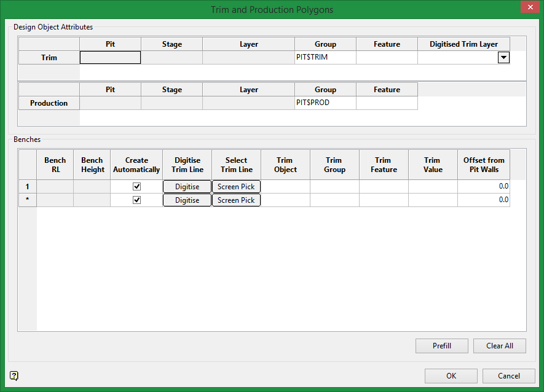Click the Prefill button
This screenshot has width=544, height=392.
(441, 346)
